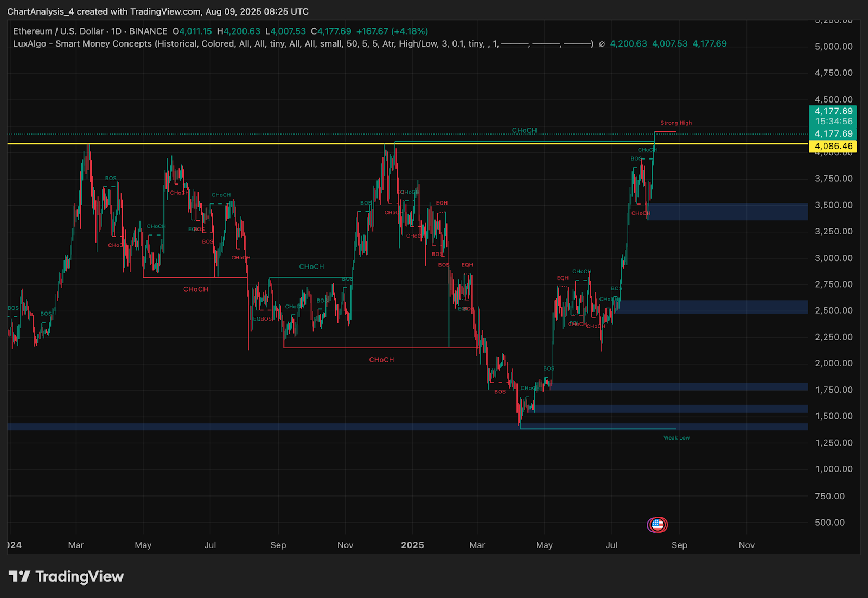
Task: Click the 1,500.00 price axis label
Action: click(x=833, y=416)
